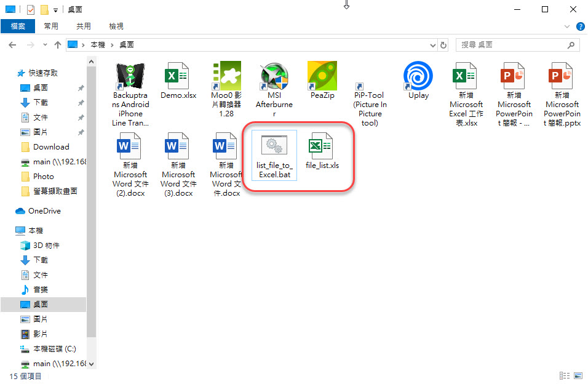Open the recent locations dropdown arrow

click(45, 45)
